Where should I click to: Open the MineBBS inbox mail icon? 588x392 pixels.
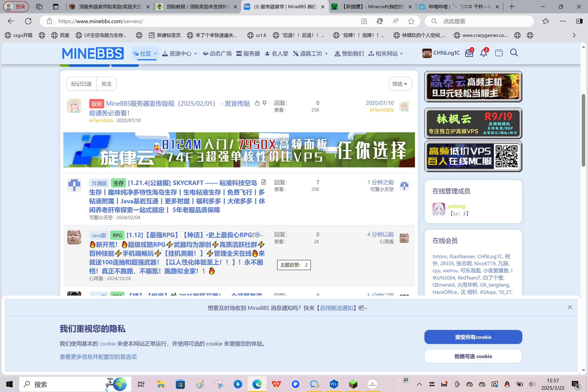click(x=469, y=53)
